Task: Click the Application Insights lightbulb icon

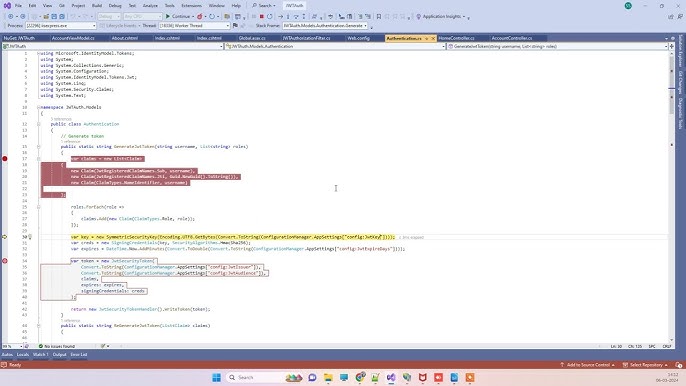Action: [418, 16]
